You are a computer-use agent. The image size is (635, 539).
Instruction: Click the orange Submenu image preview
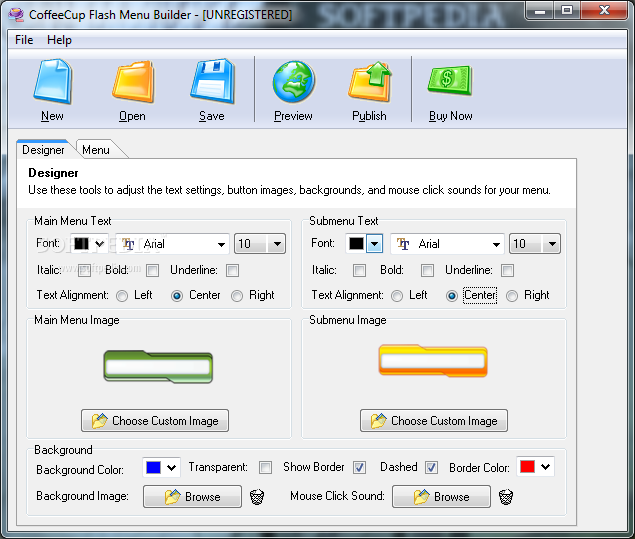(433, 361)
